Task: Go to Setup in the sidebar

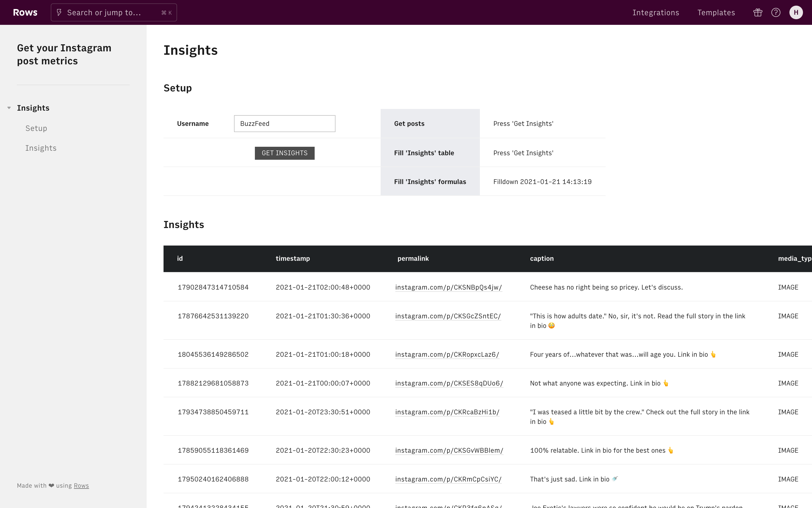Action: (x=36, y=128)
